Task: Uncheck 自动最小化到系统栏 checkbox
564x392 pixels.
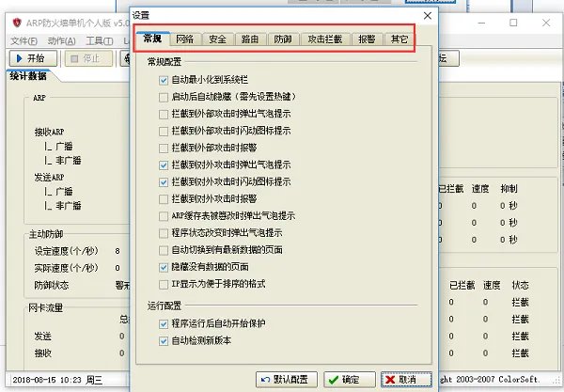Action: (x=164, y=80)
